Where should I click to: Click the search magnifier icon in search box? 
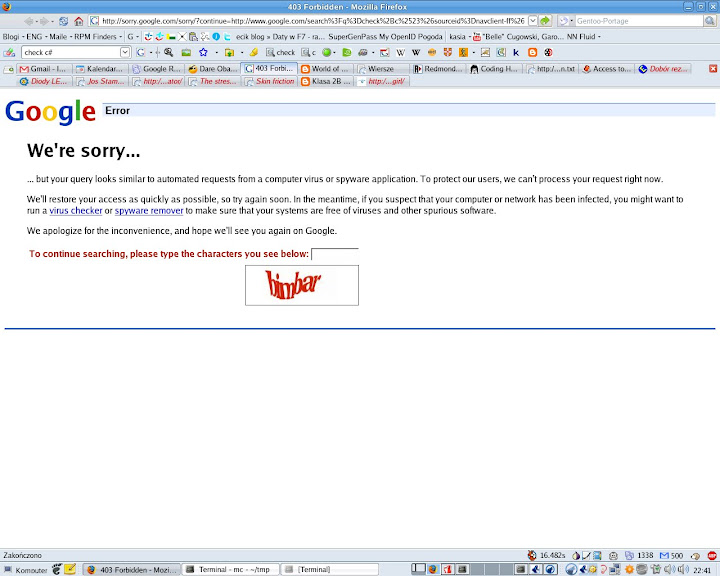pyautogui.click(x=710, y=21)
